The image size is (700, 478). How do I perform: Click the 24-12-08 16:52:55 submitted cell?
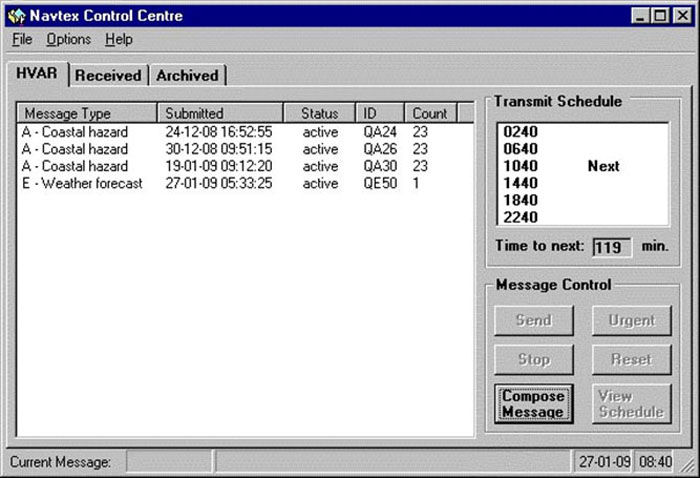(219, 132)
